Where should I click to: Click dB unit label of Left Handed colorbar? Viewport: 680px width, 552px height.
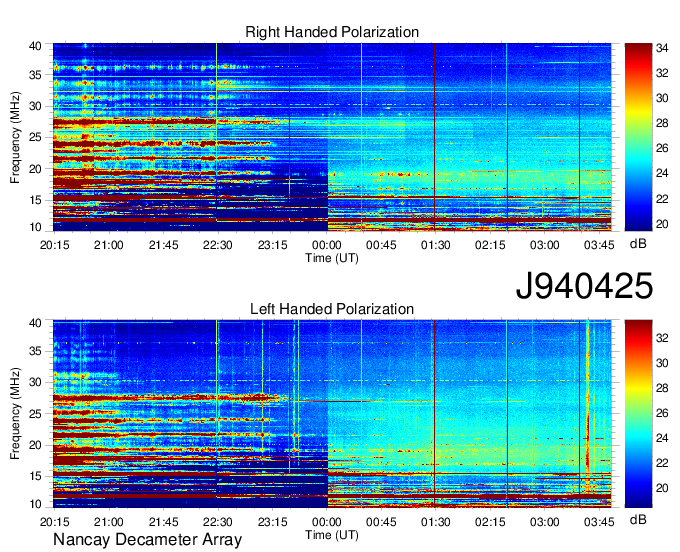tap(638, 519)
